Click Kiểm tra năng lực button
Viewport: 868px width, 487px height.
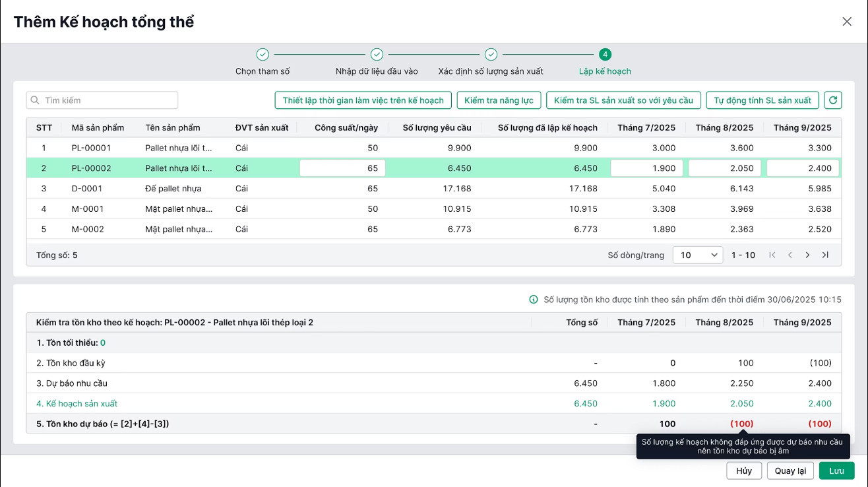[x=499, y=100]
